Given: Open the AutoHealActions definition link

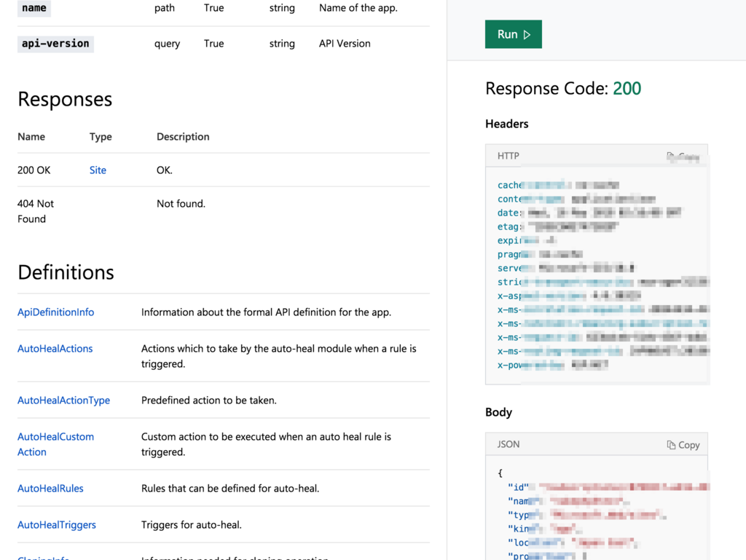Looking at the screenshot, I should (x=55, y=349).
